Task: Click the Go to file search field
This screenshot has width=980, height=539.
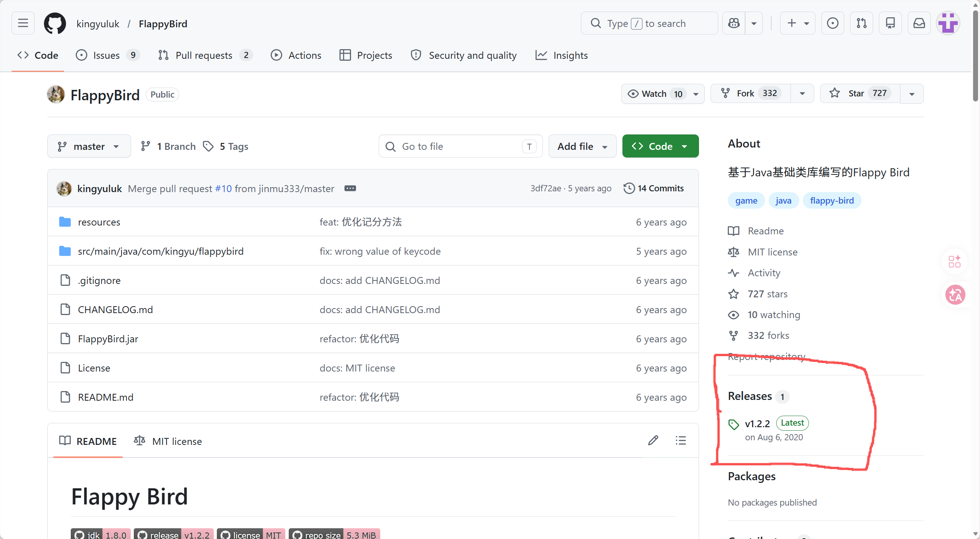Action: (x=461, y=146)
